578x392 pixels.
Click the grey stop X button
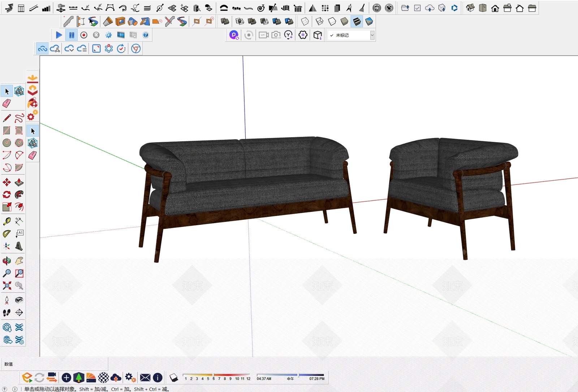pyautogui.click(x=96, y=35)
